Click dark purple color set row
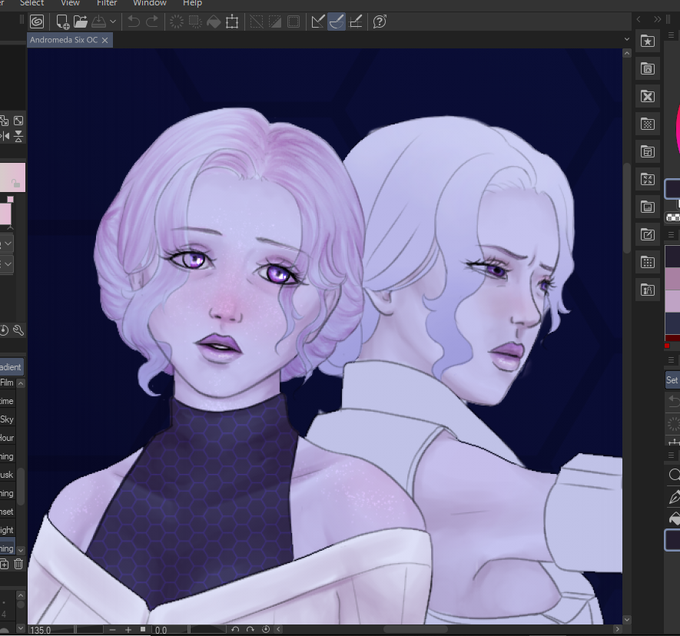The height and width of the screenshot is (636, 680). [x=672, y=256]
